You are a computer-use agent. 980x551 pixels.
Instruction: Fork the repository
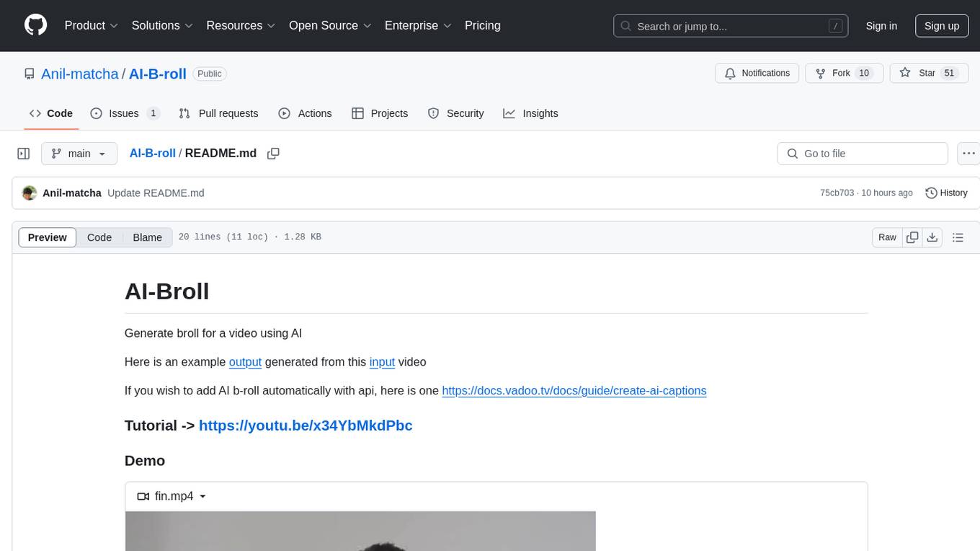click(845, 73)
